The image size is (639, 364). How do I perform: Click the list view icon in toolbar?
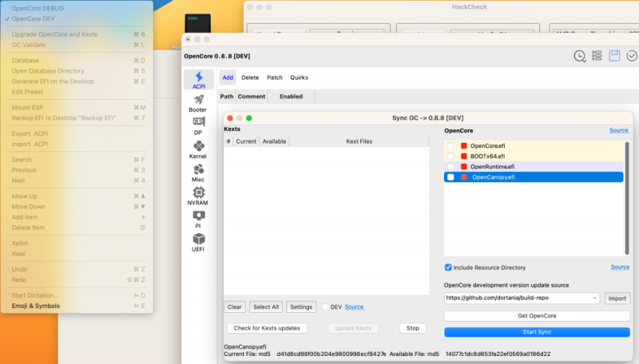597,56
